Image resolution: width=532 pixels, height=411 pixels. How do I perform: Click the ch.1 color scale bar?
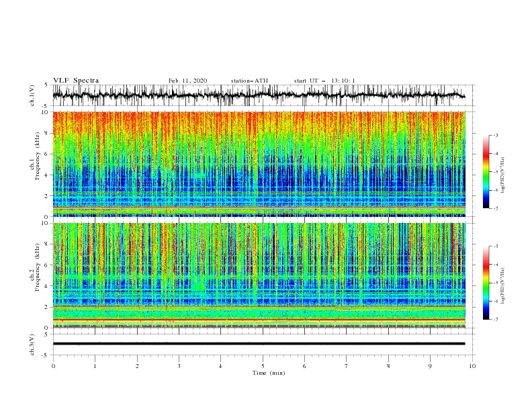tap(486, 172)
